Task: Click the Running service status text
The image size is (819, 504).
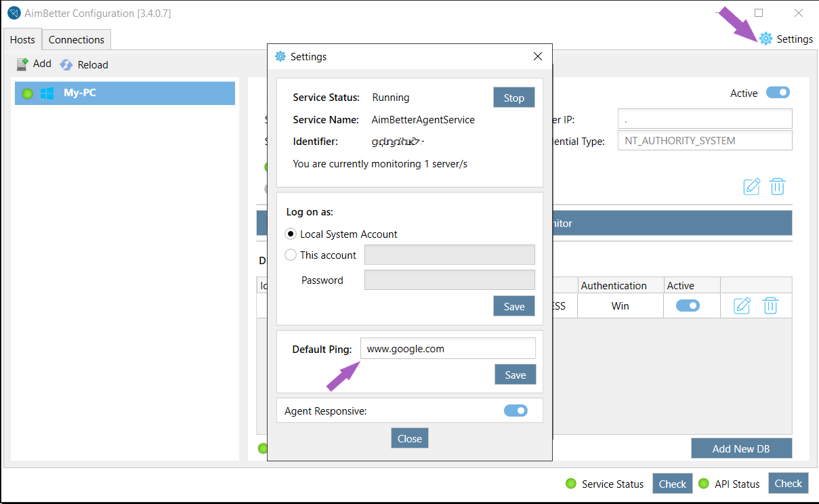Action: coord(391,98)
